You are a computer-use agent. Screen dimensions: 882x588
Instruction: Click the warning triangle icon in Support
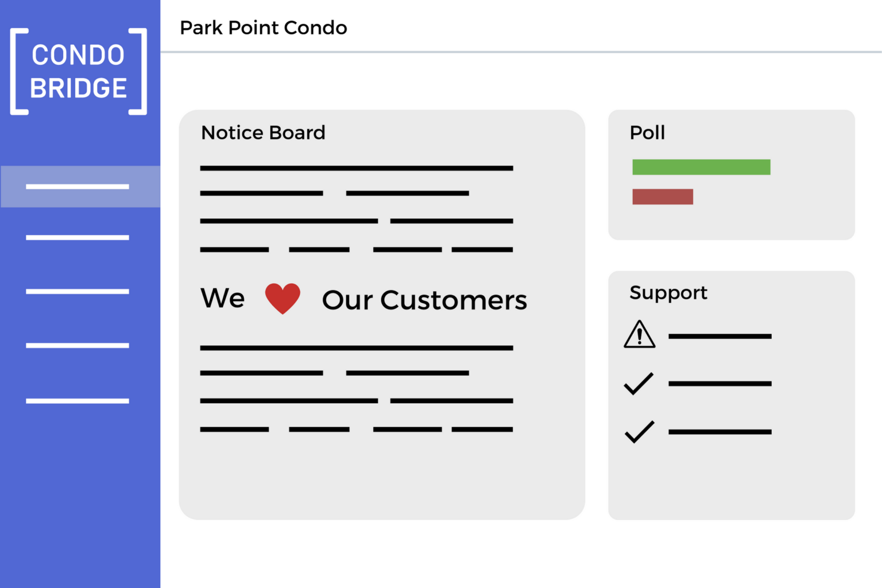point(639,335)
